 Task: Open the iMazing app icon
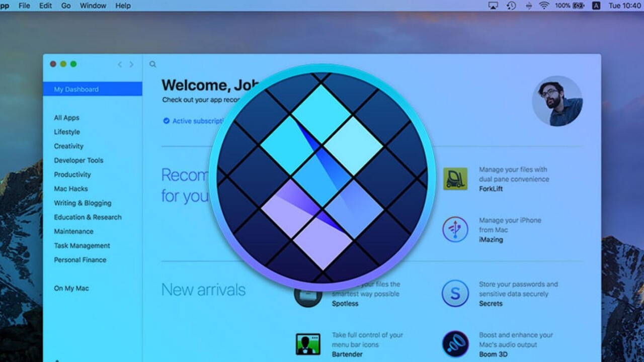coord(455,229)
